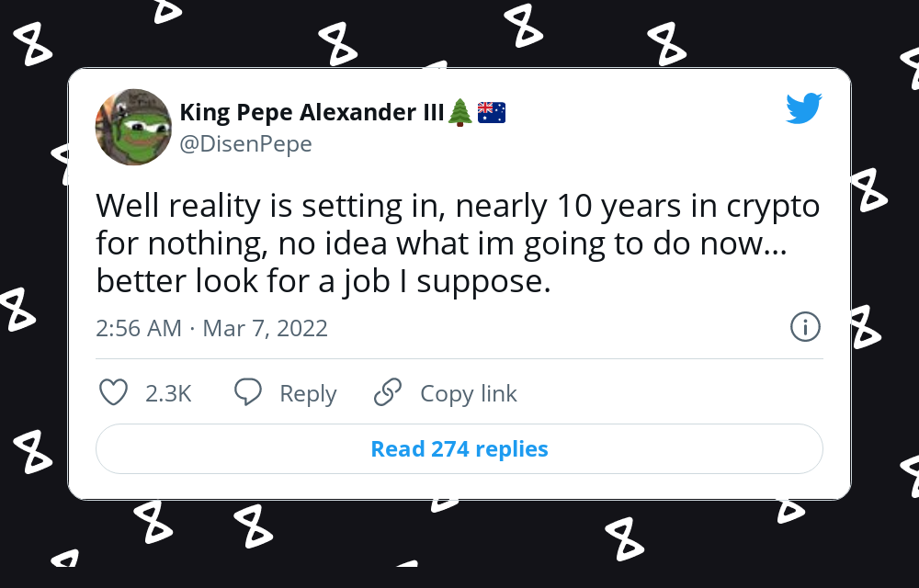The height and width of the screenshot is (588, 919).
Task: Click the chain link copy icon
Action: (x=388, y=393)
